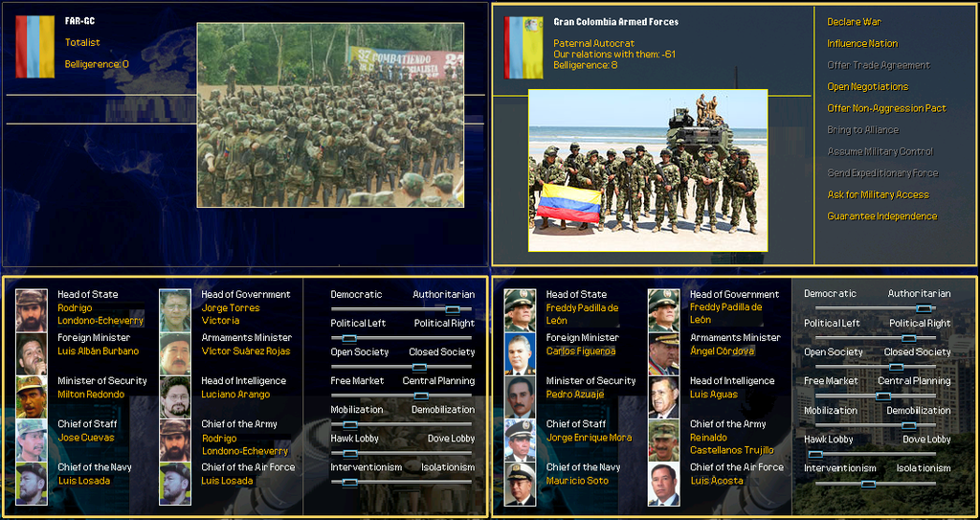Select Luis Acosta Air Force chief portrait
The height and width of the screenshot is (520, 980).
(663, 484)
